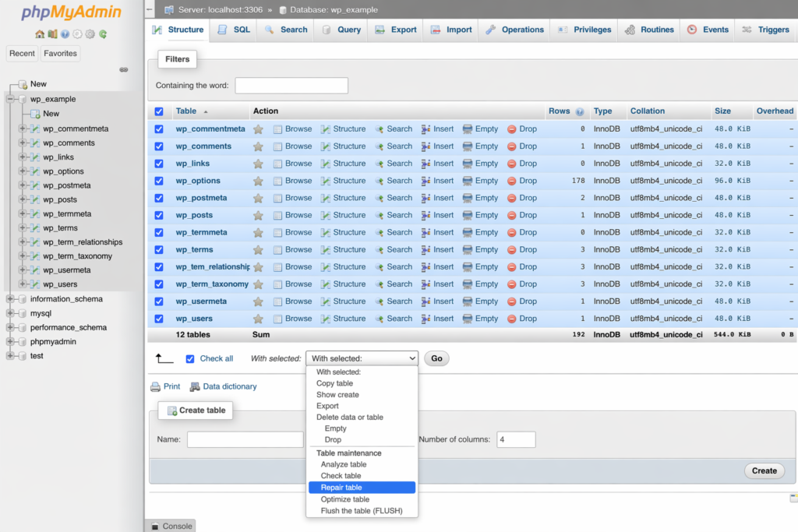Open the settings gear icon above Recent
This screenshot has width=798, height=532.
coord(77,34)
